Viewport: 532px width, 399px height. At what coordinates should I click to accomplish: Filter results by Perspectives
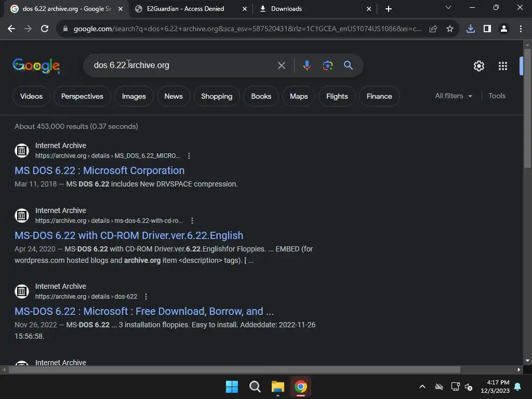point(82,96)
